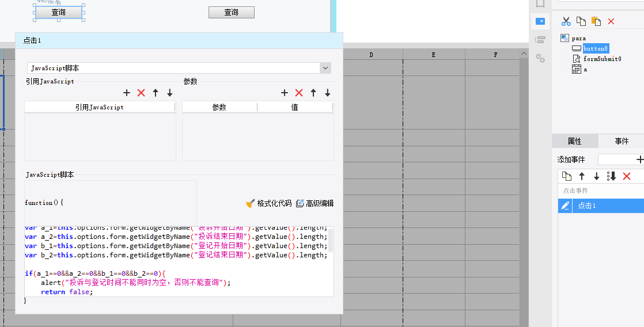Move referenced JavaScript entry down

click(169, 93)
